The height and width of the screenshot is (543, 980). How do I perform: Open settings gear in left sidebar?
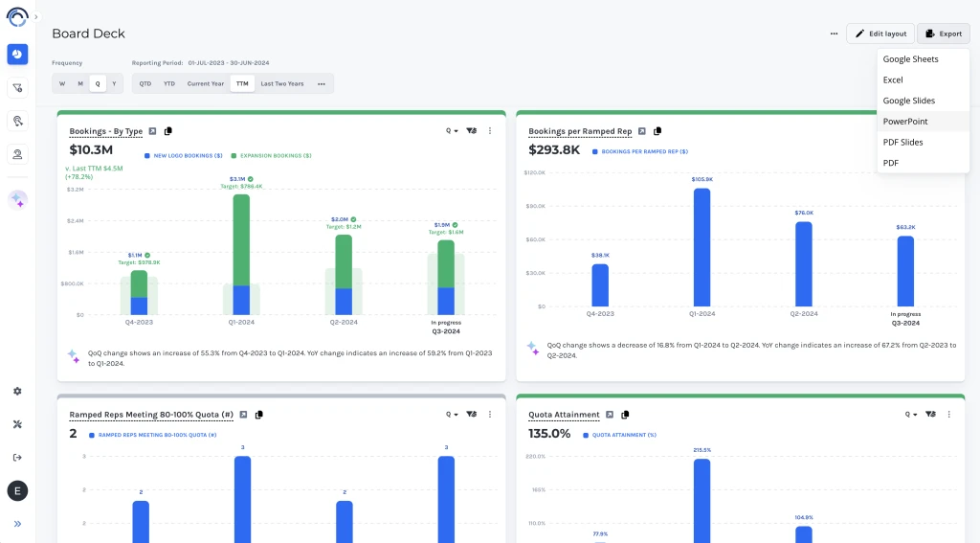[17, 392]
